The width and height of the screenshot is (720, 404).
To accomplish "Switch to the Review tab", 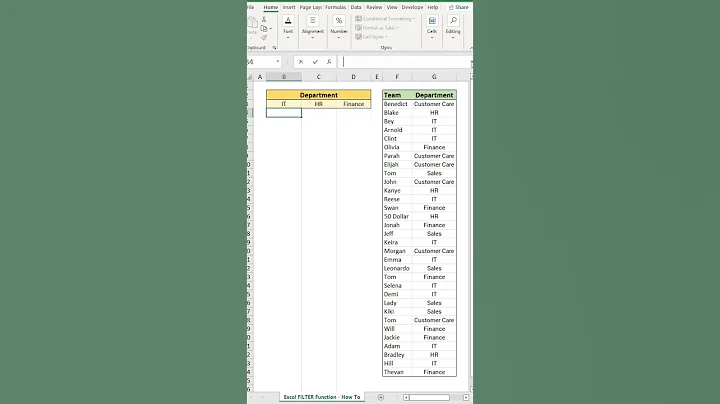I will (374, 7).
